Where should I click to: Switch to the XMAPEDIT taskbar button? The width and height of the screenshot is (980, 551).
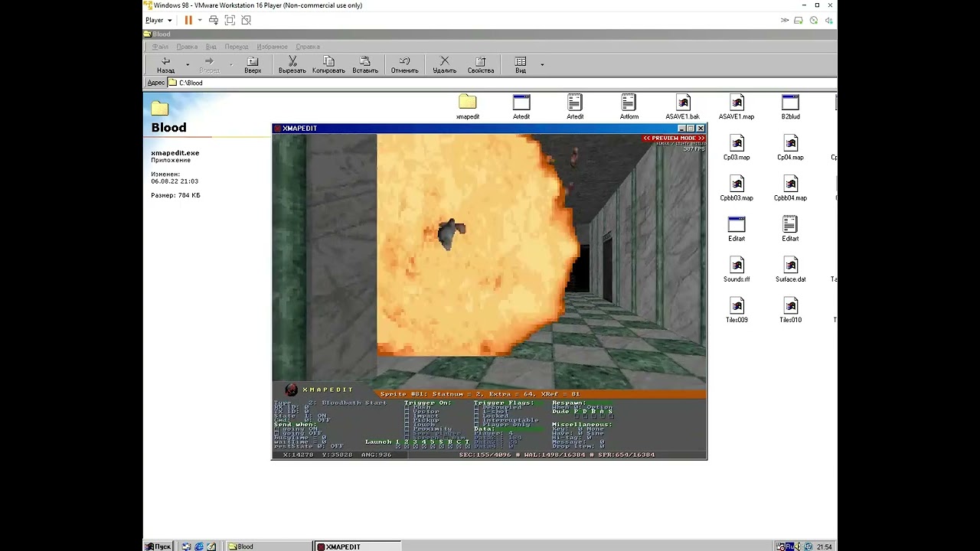358,546
